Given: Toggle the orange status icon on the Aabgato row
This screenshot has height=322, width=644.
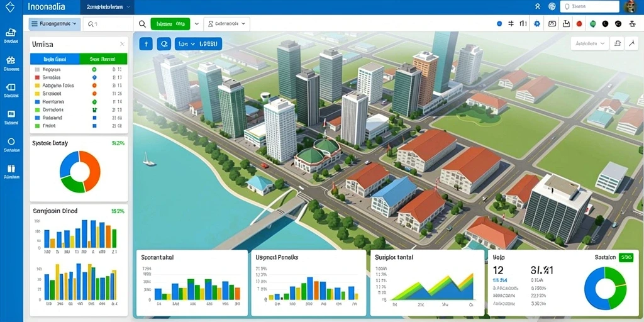Looking at the screenshot, I should click(94, 86).
